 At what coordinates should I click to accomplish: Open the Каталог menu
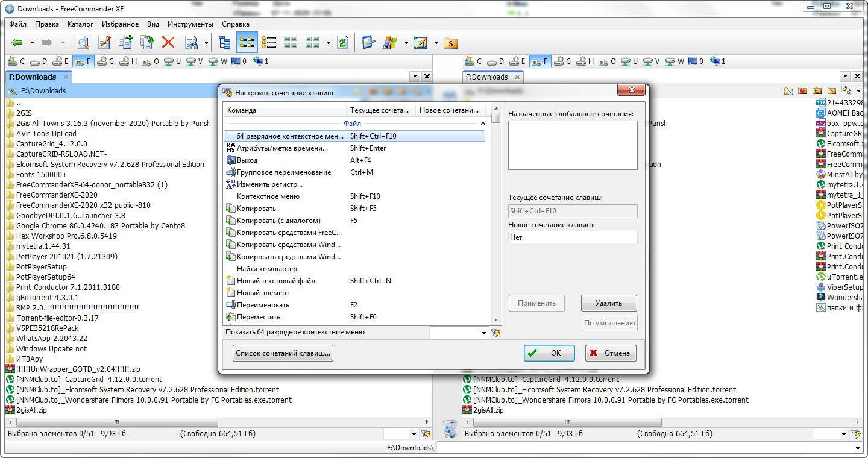point(80,24)
